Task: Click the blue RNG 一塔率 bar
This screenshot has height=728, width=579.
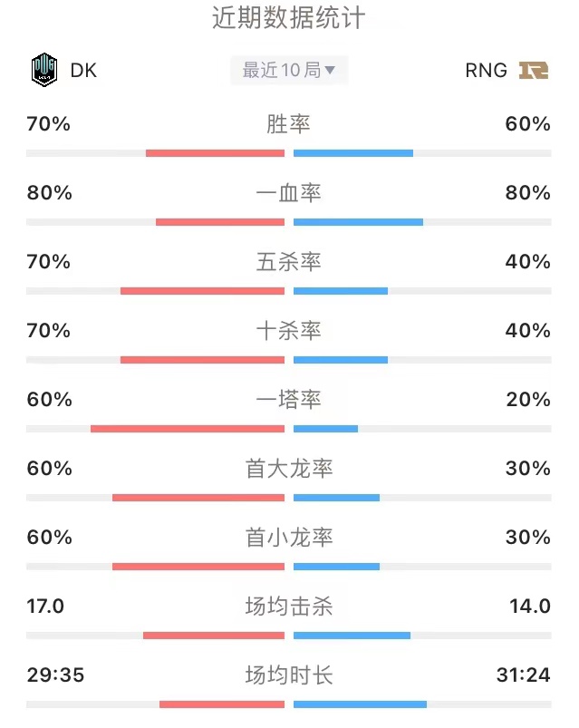Action: (x=325, y=429)
